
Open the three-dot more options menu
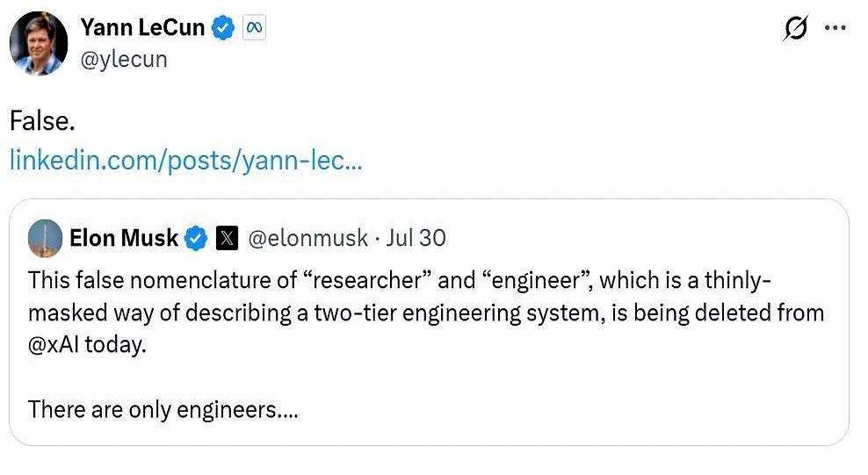tap(835, 28)
